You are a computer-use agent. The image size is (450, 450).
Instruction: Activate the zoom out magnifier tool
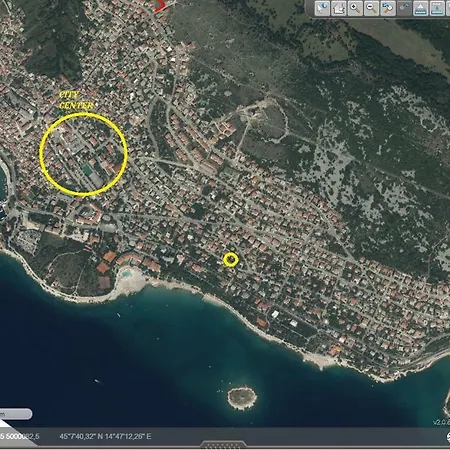tap(371, 8)
